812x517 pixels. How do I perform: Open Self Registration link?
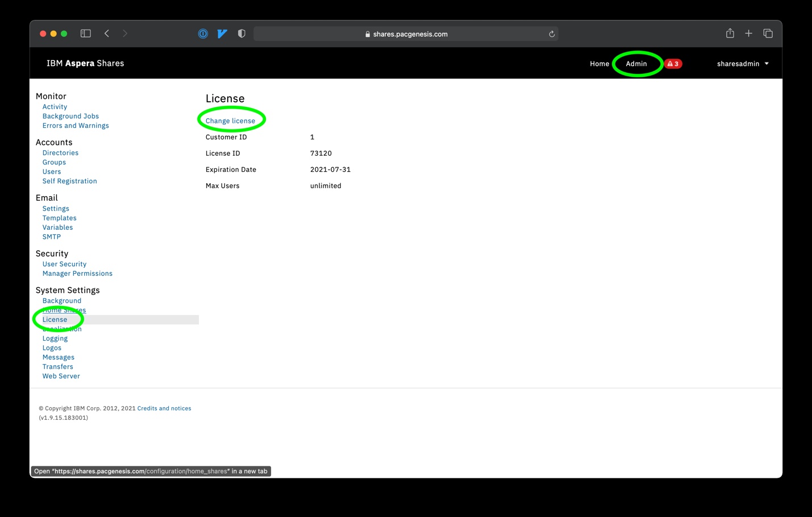coord(69,181)
